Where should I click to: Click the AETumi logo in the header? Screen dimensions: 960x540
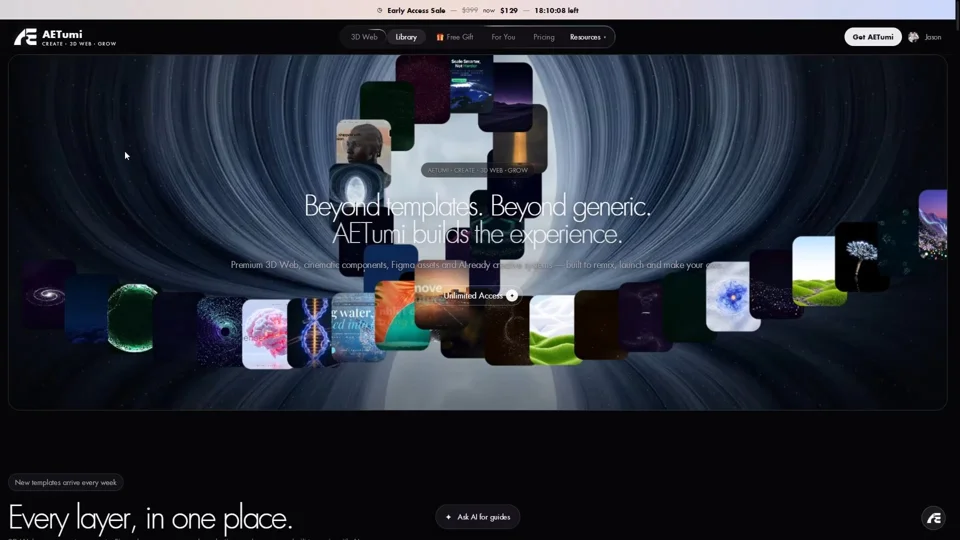pyautogui.click(x=65, y=37)
